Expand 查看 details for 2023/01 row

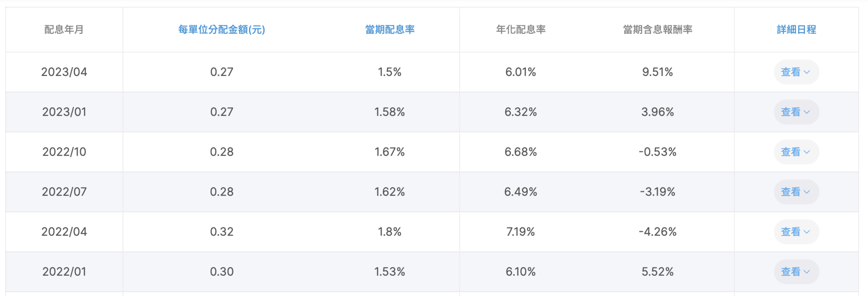(796, 112)
